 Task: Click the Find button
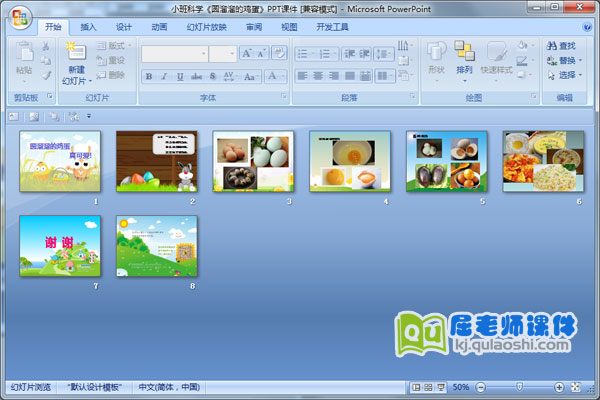(561, 46)
